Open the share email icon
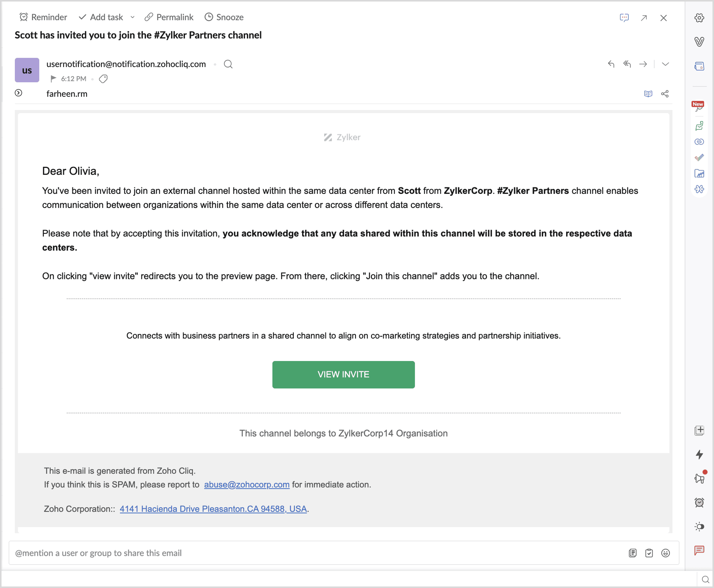The image size is (714, 588). point(665,94)
